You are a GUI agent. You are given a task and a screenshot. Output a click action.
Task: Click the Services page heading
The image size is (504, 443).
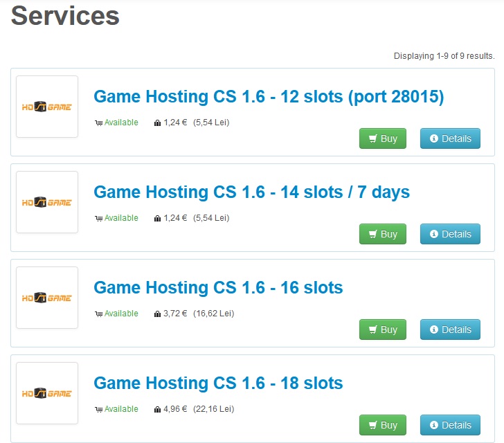(x=65, y=16)
